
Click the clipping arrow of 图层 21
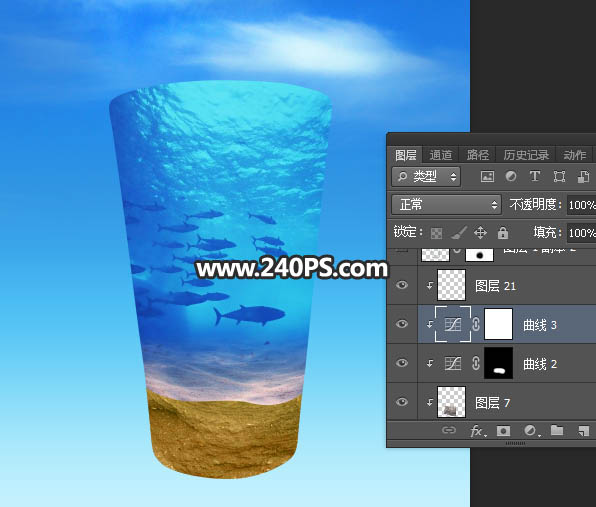[430, 285]
